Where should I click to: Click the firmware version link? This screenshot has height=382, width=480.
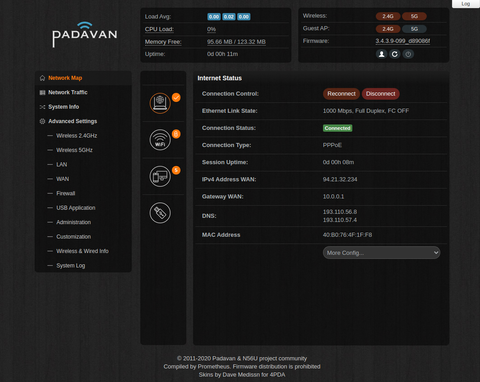403,41
